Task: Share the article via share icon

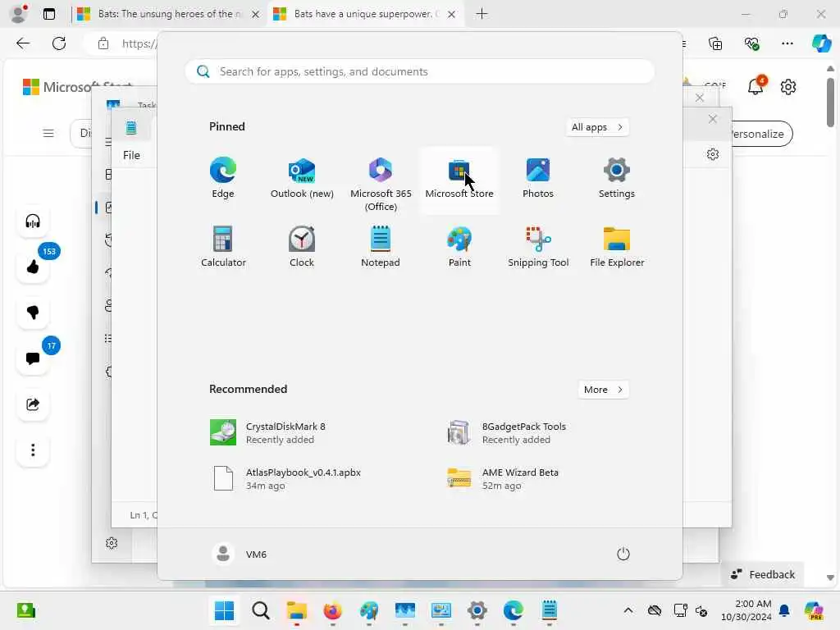Action: tap(33, 404)
